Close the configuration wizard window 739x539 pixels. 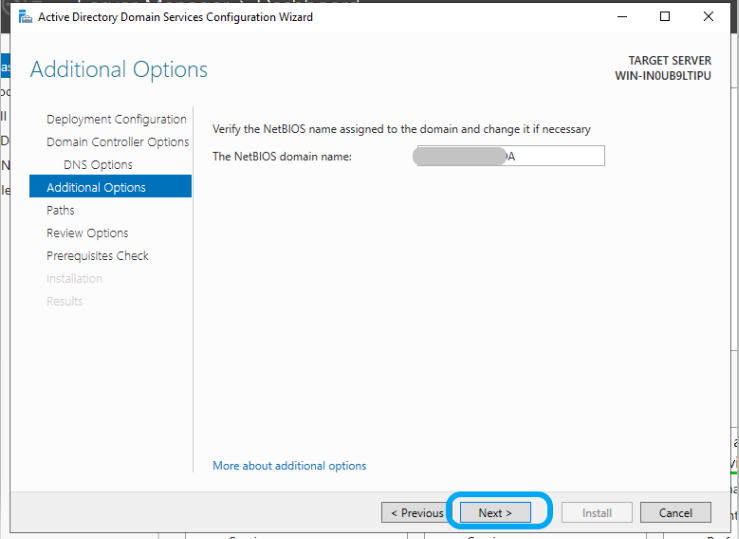click(x=708, y=16)
